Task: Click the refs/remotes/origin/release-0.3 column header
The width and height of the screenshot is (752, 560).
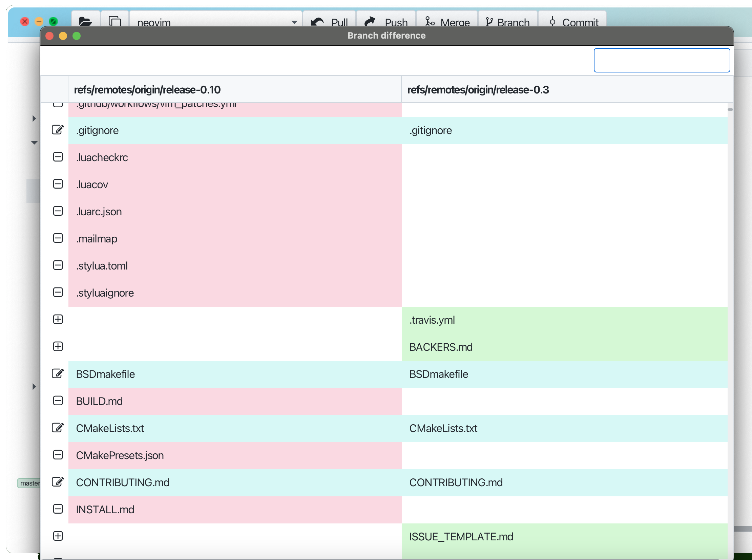Action: click(567, 89)
